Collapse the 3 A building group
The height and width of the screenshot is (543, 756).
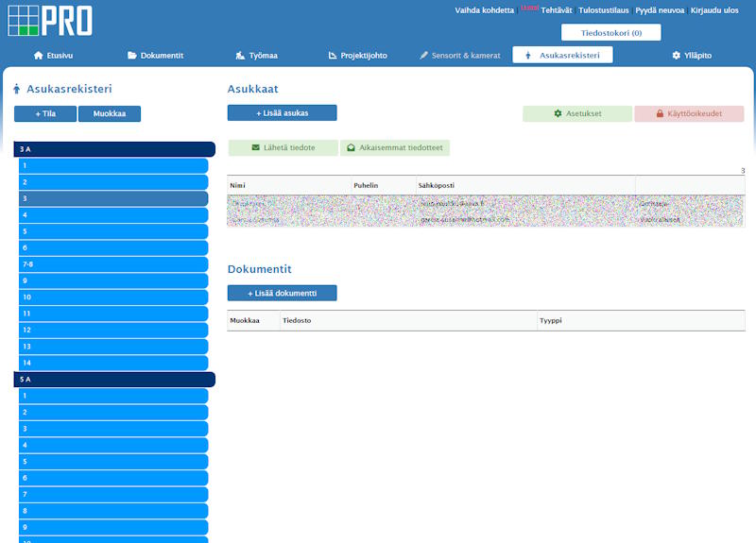114,149
